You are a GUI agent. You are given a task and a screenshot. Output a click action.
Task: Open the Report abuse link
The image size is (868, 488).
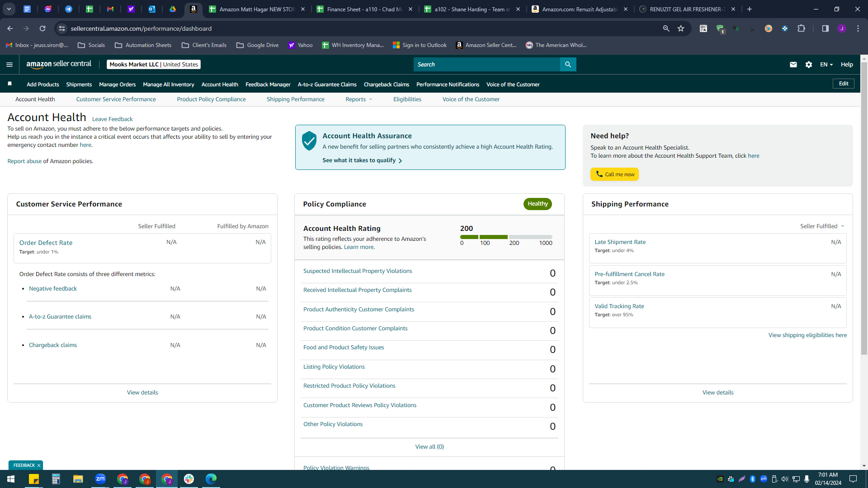tap(24, 161)
